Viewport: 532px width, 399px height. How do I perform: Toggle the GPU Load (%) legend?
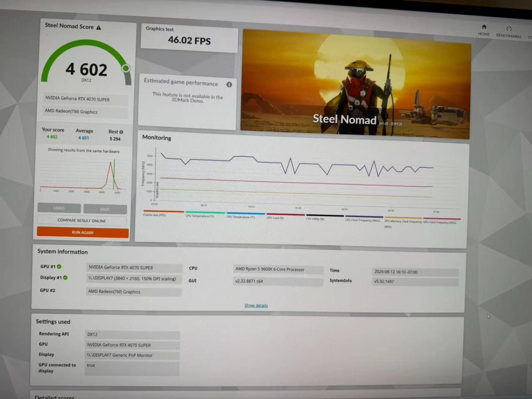pyautogui.click(x=285, y=216)
